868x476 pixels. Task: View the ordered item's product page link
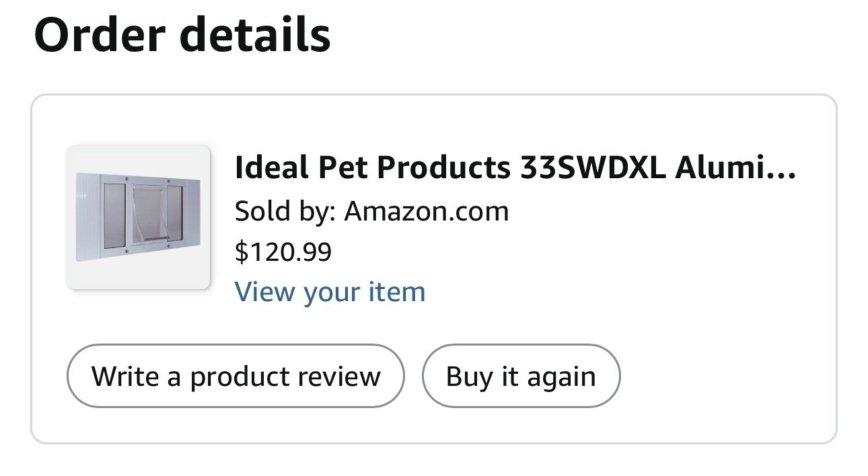(x=330, y=292)
